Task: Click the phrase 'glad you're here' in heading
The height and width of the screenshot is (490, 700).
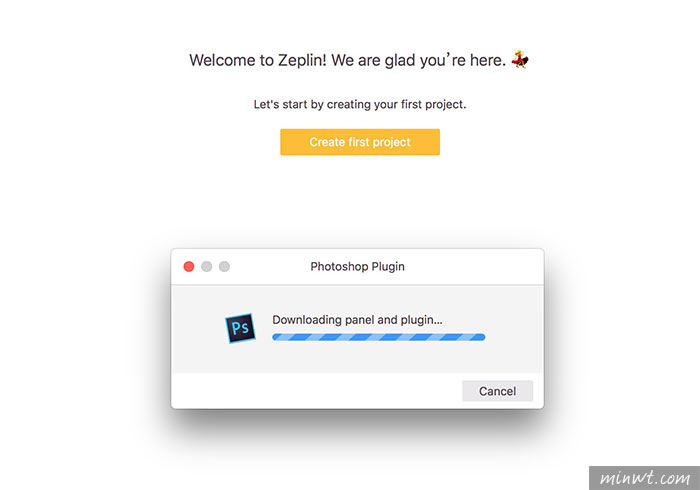Action: [x=445, y=60]
